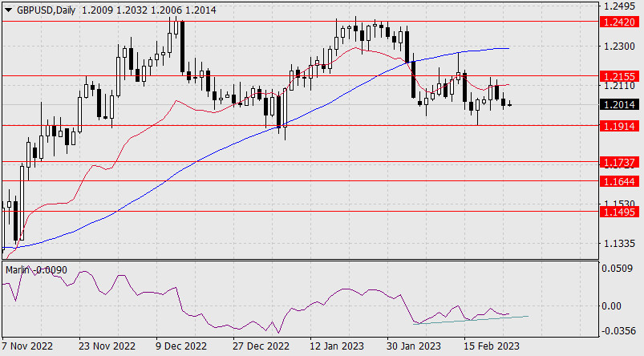Click the 0.00 oscillator scale value

[612, 306]
